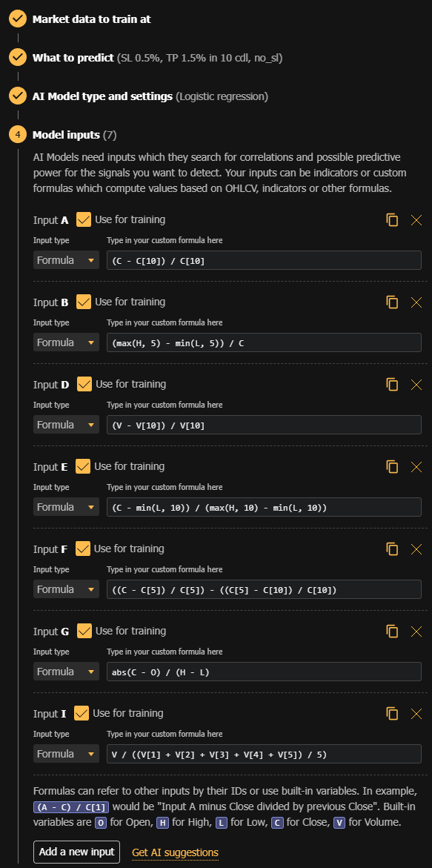
Task: Remove Input G with X icon
Action: (x=416, y=631)
